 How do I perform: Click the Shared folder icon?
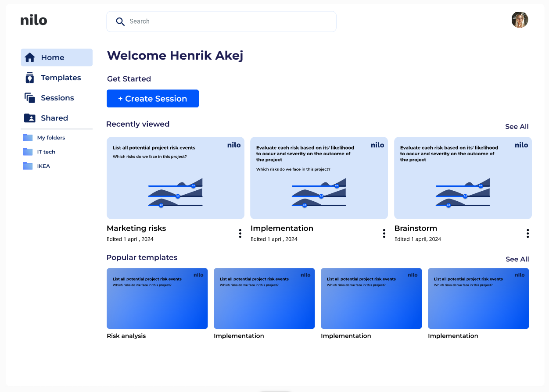click(29, 118)
